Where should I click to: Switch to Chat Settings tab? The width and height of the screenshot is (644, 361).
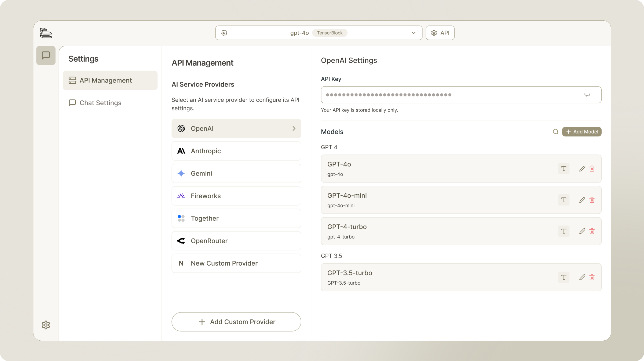(110, 103)
